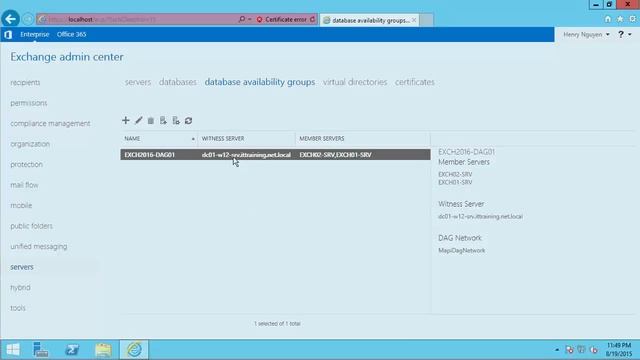The width and height of the screenshot is (640, 360).
Task: Launch Server Manager from taskbar
Action: click(40, 349)
